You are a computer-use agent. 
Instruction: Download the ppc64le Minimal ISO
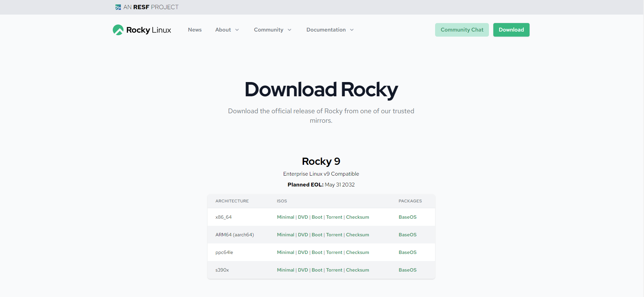(x=285, y=252)
